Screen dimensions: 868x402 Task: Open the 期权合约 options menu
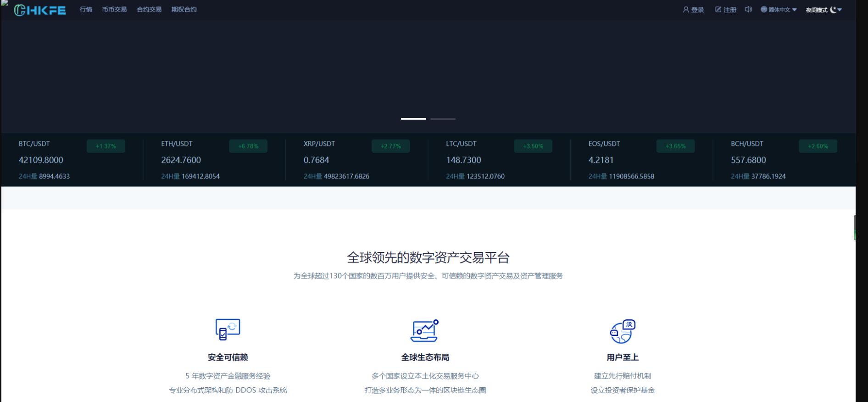click(184, 10)
